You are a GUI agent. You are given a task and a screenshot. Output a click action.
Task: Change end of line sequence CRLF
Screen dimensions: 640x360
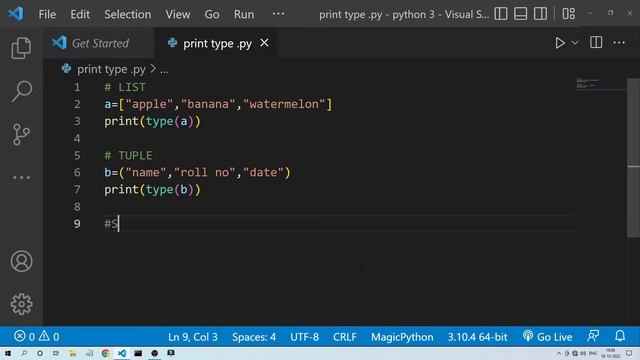click(344, 337)
